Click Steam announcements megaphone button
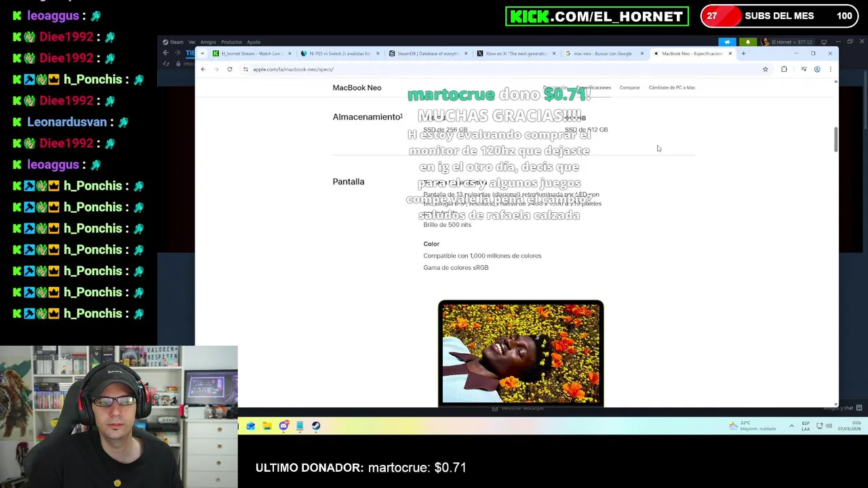868x488 pixels. click(727, 42)
